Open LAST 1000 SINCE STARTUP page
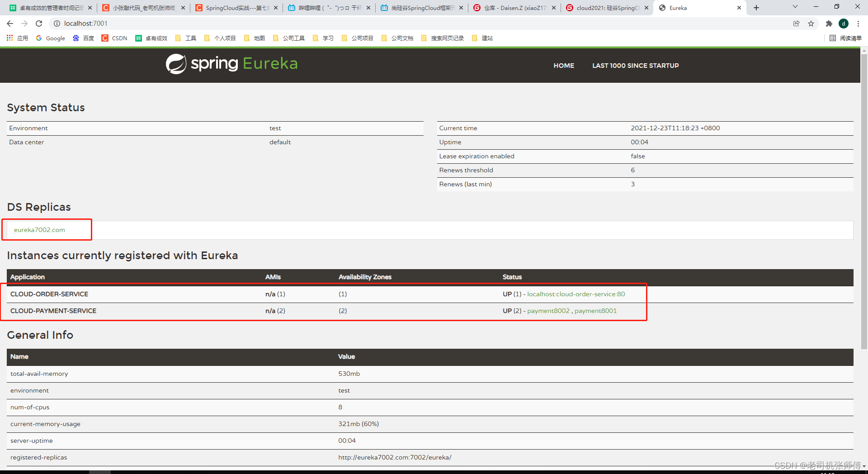 coord(635,66)
